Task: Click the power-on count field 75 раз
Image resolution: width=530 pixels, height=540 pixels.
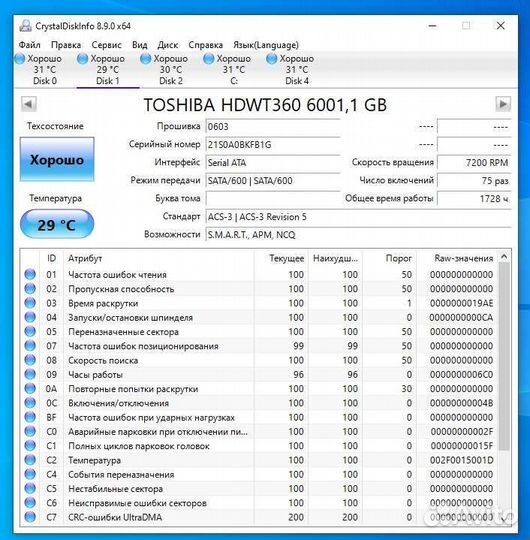Action: point(474,180)
